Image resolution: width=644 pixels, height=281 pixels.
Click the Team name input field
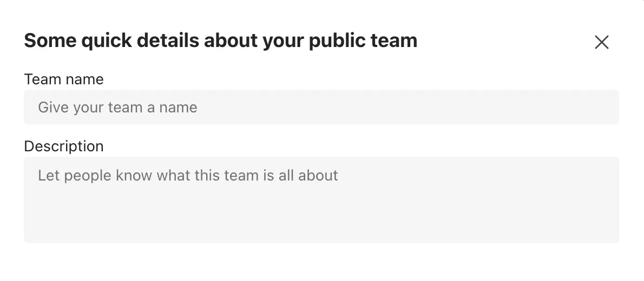(x=321, y=107)
